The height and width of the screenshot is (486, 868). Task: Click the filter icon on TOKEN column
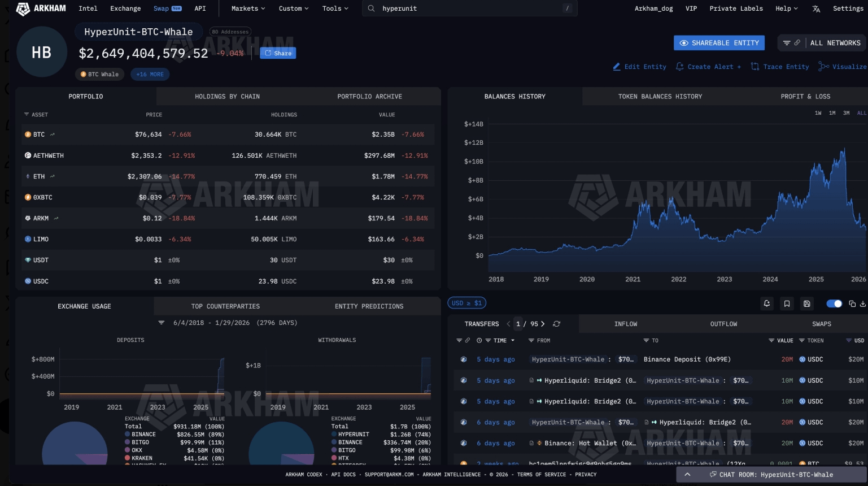point(801,340)
